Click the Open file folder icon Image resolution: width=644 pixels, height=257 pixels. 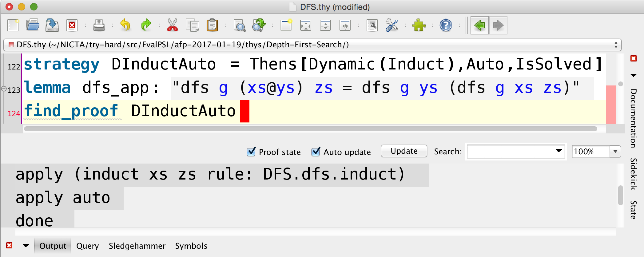[x=32, y=25]
